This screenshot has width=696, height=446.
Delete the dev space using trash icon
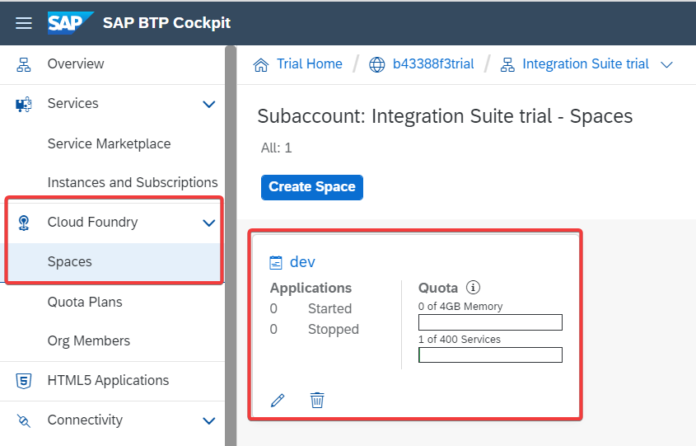317,400
